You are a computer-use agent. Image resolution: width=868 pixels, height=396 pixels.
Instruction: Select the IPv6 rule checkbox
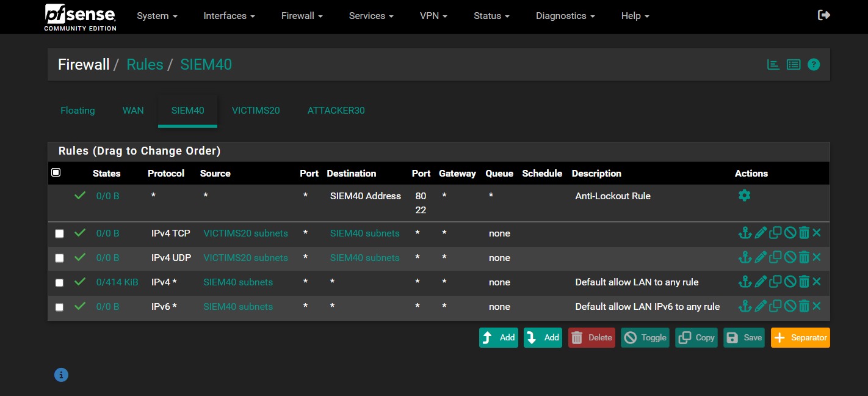click(59, 307)
